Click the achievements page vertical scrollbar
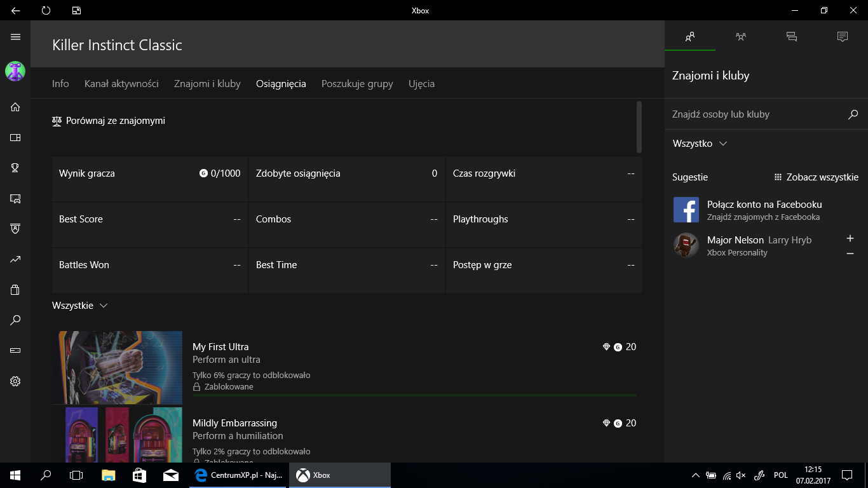Screen dimensions: 868x488 click(639, 127)
